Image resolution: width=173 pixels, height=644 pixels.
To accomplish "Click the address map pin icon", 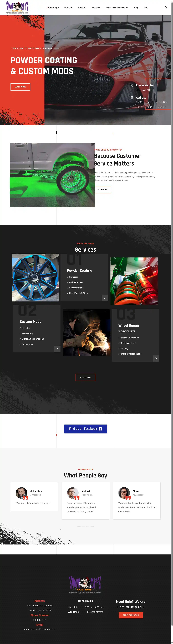I will (x=132, y=98).
